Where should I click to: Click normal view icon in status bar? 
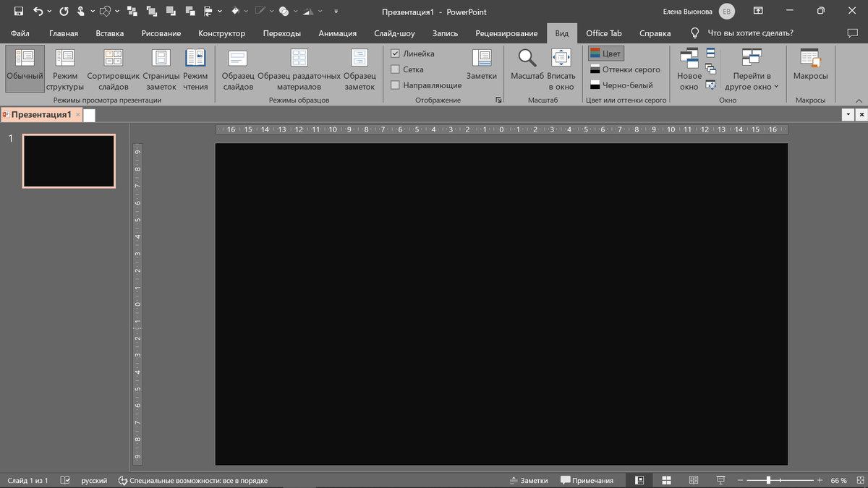coord(639,480)
